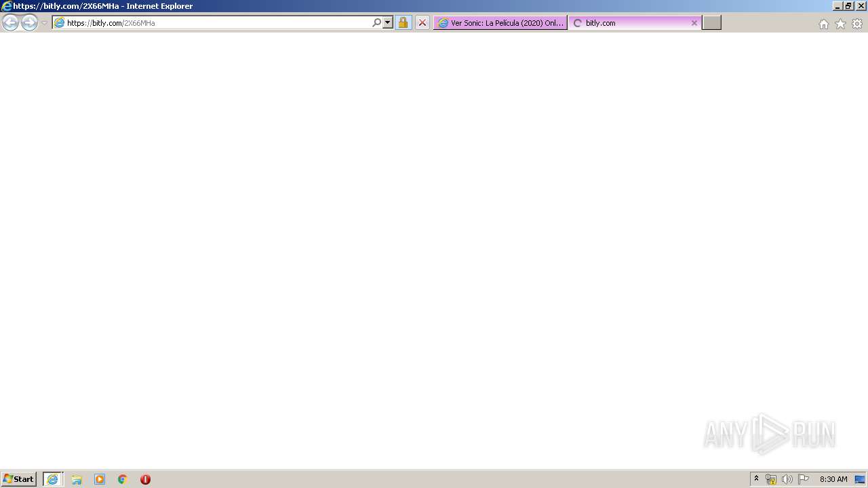This screenshot has width=868, height=488.
Task: Open the Opera browser taskbar icon
Action: 145,479
